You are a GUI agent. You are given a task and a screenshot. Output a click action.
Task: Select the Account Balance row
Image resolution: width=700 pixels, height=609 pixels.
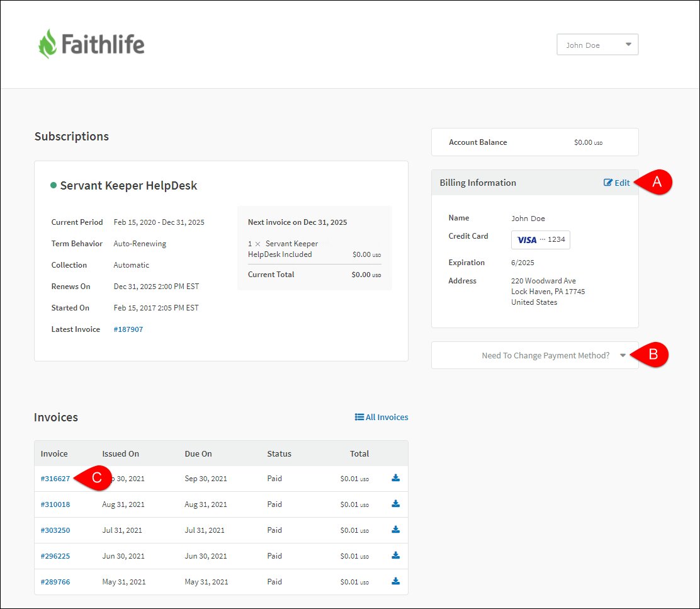point(534,142)
